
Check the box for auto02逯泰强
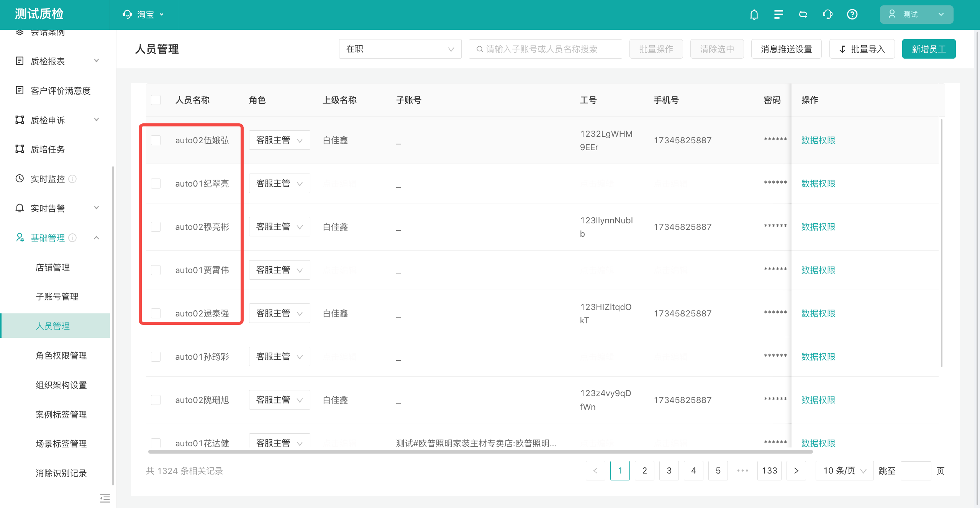click(156, 313)
